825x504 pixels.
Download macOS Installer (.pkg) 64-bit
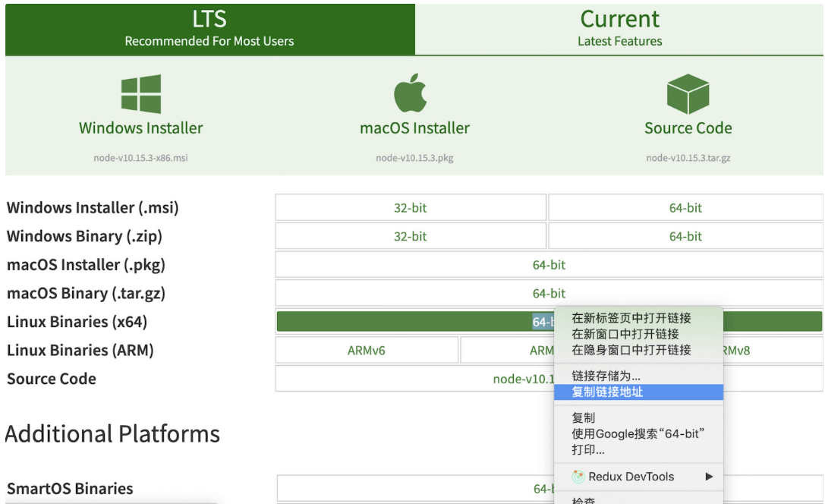click(549, 265)
